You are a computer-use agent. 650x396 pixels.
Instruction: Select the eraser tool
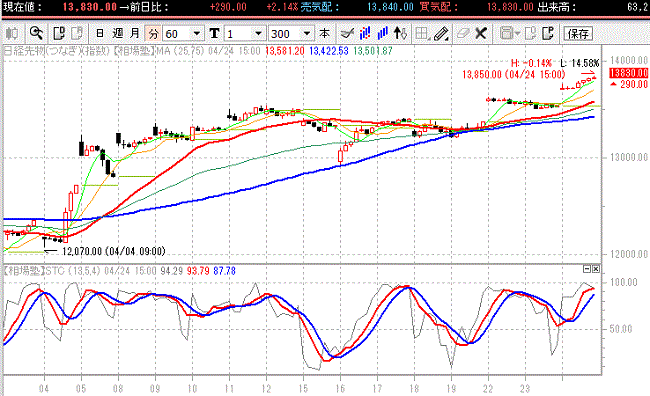point(462,33)
